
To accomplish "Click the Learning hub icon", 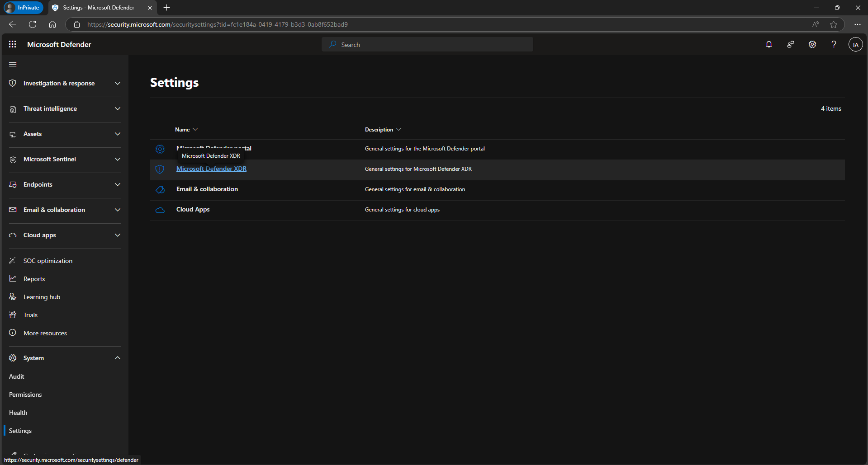I will click(13, 297).
